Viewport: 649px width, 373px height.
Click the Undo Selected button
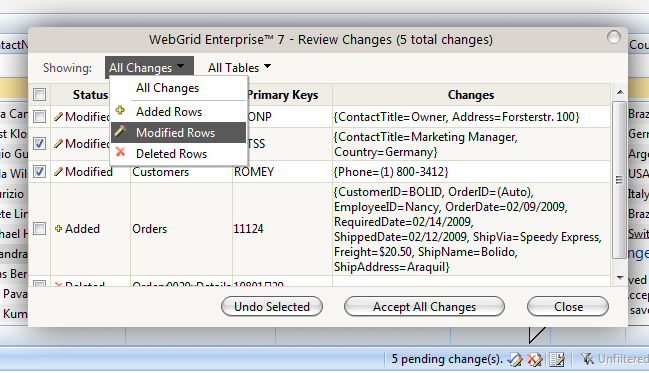coord(272,307)
